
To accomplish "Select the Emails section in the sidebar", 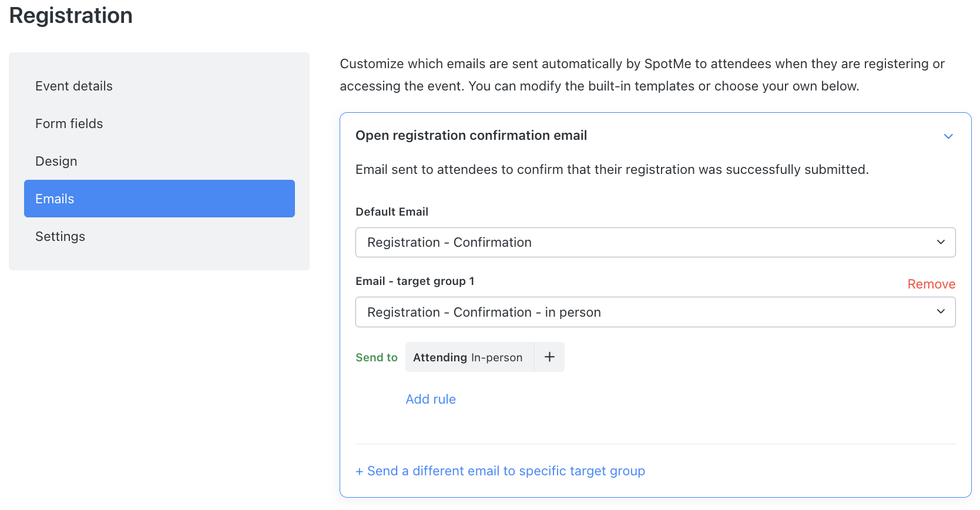I will point(55,199).
